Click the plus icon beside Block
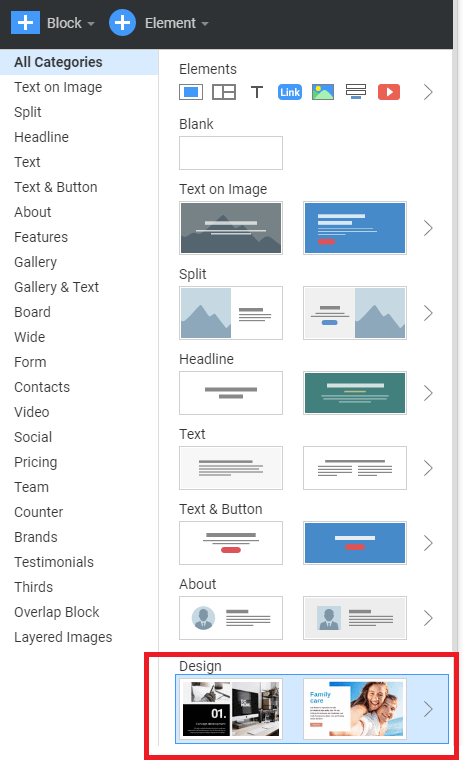468x771 pixels. click(x=25, y=23)
